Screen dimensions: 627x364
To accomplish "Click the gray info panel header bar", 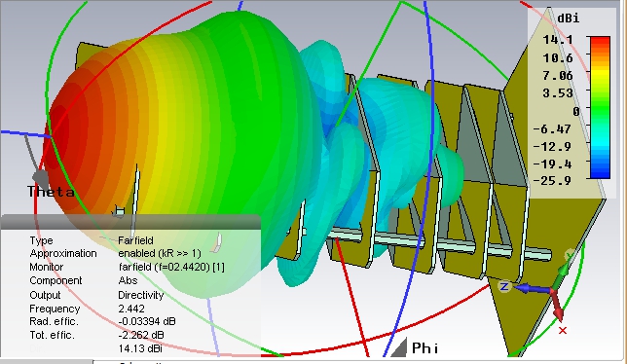I will click(130, 222).
